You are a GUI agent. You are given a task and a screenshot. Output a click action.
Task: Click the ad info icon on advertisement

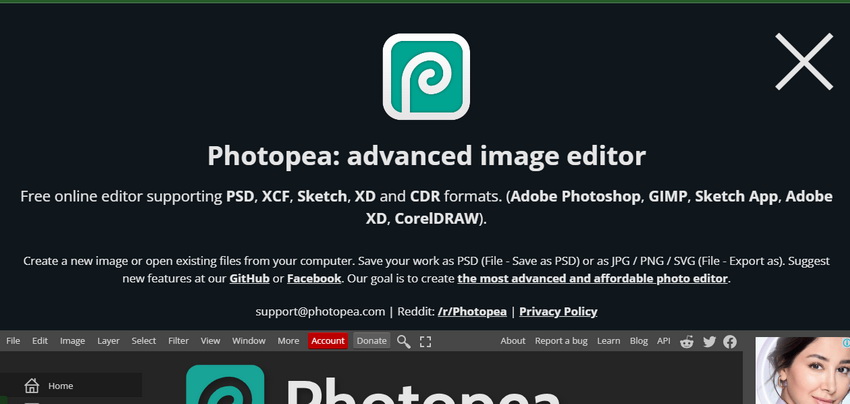pos(846,342)
